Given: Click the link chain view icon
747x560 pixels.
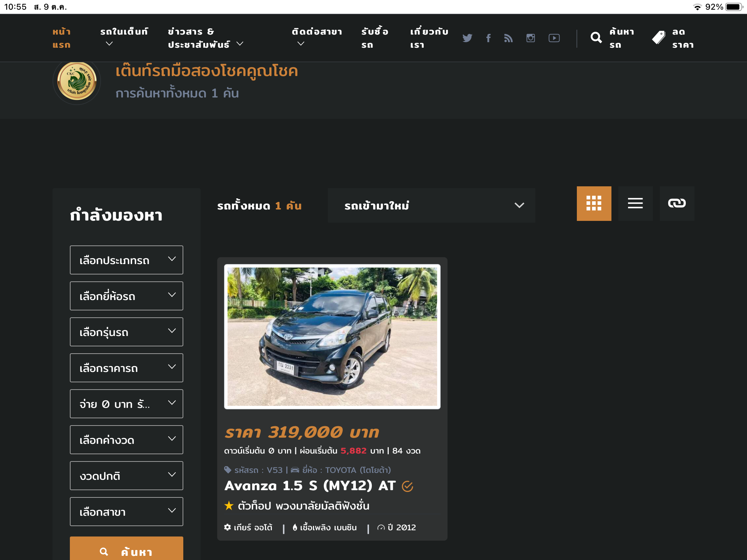Looking at the screenshot, I should [677, 203].
